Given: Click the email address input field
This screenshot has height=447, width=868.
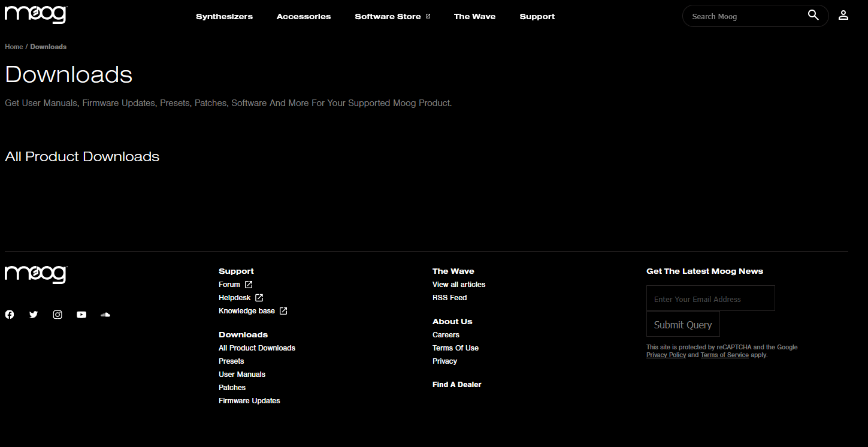Looking at the screenshot, I should tap(710, 298).
